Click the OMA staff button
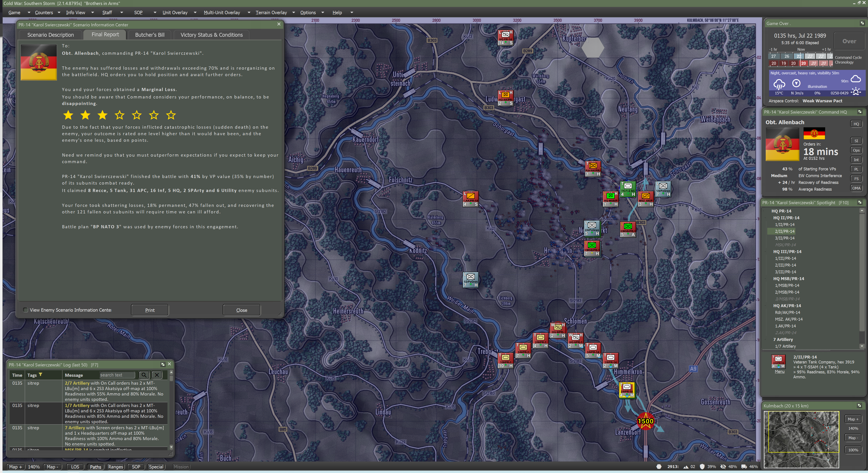868x473 pixels. point(856,188)
